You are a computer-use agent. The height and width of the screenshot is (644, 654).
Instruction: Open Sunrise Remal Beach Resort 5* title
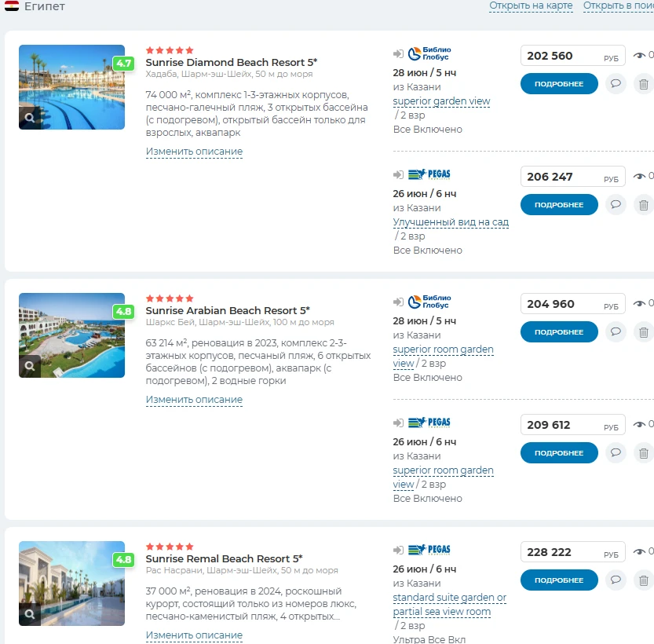(224, 559)
